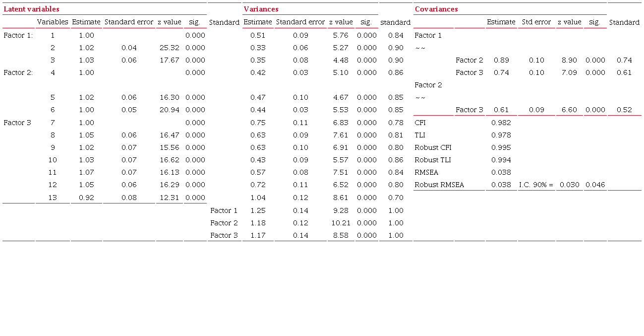Click the I.C. 90% = cell
Viewport: 644px width, 336px height.
pyautogui.click(x=536, y=185)
